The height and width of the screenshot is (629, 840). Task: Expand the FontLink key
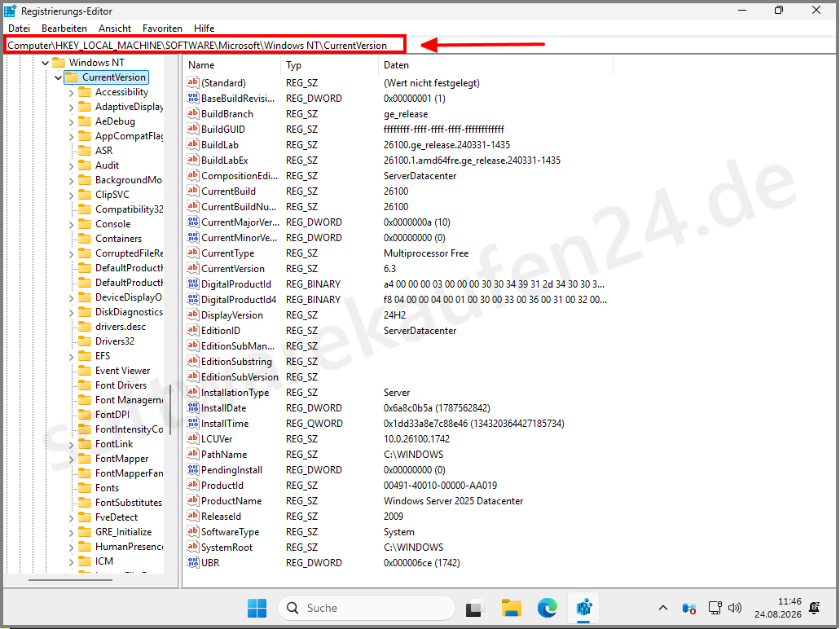71,444
